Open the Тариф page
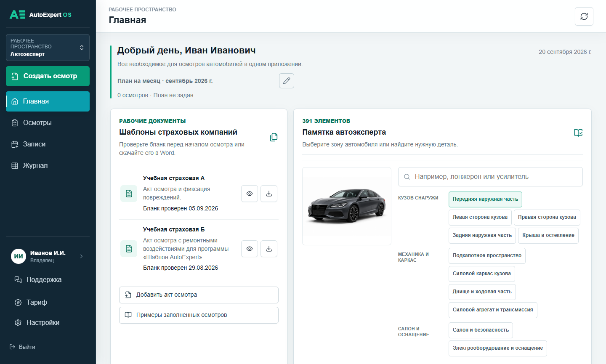Screen dimensions: 606x364 click(48, 302)
